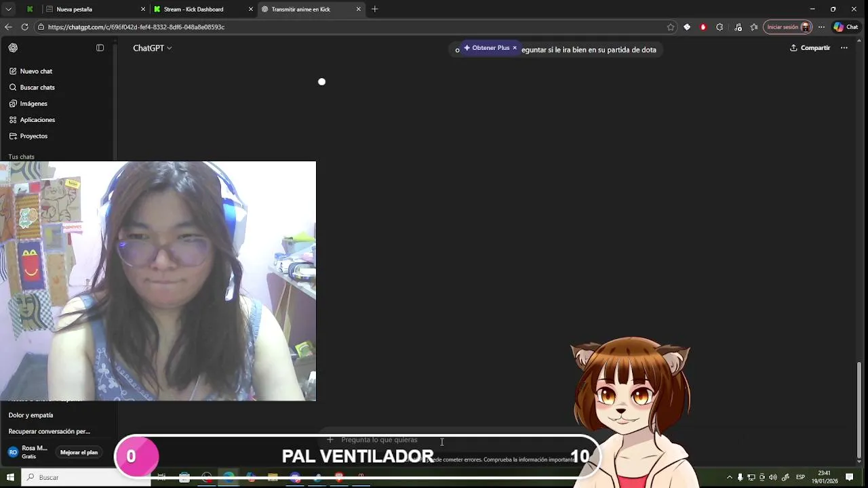868x488 pixels.
Task: Click the Windows taskbar Buscar search box
Action: tap(85, 477)
